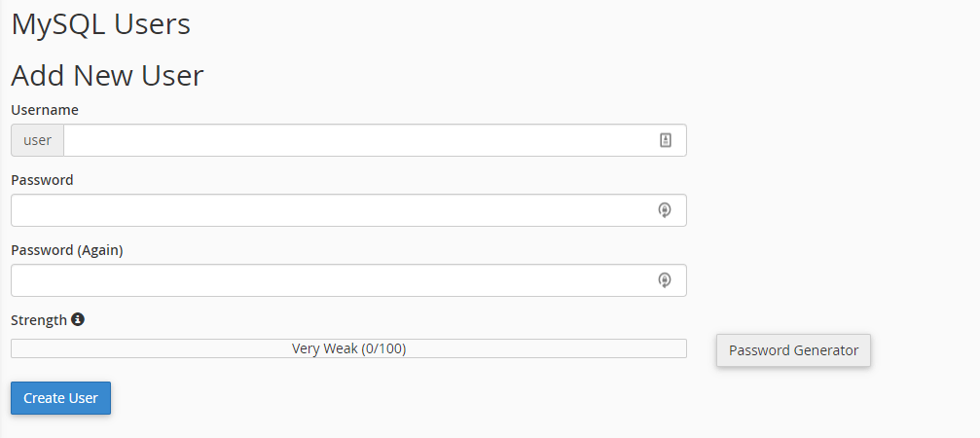Click the contact card icon in Username field
Screen dimensions: 980x438
tap(666, 140)
